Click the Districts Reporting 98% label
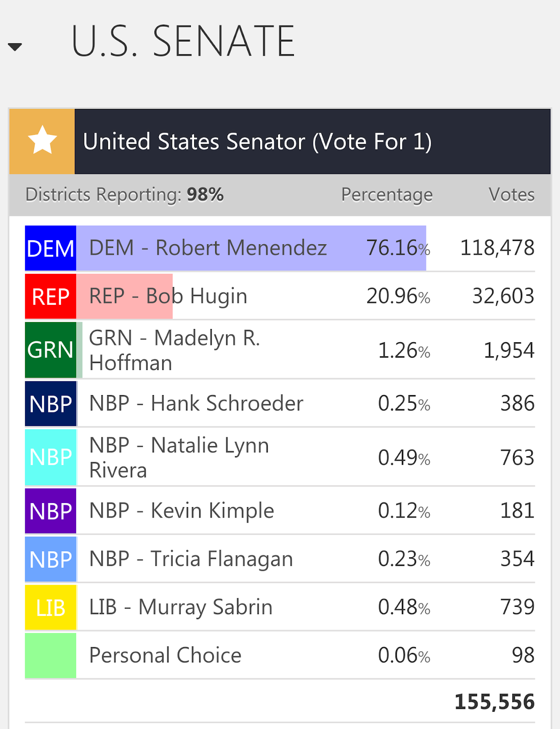This screenshot has height=729, width=560. [124, 195]
